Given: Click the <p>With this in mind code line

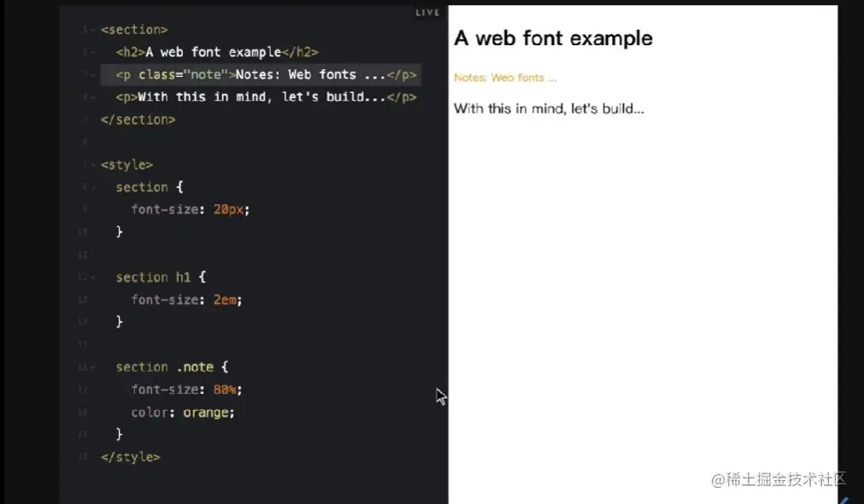Looking at the screenshot, I should click(266, 97).
